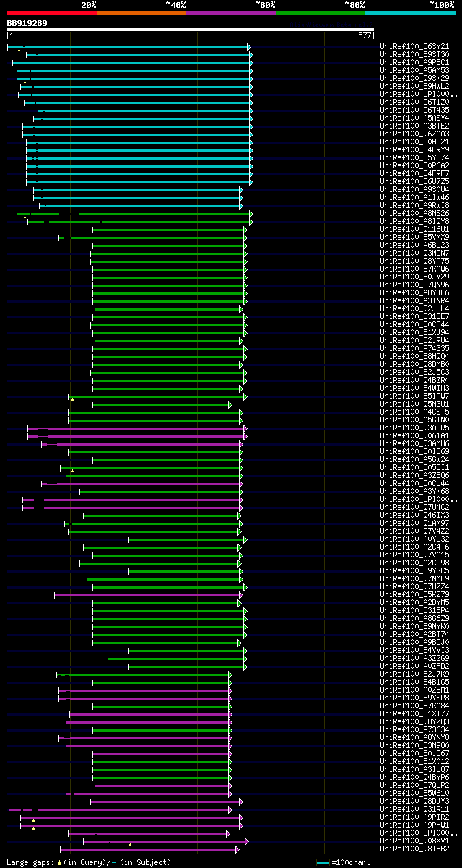Screen dimensions: 462x868
Task: Click the purple alignment bar for Q7U4C2
Action: tap(133, 508)
